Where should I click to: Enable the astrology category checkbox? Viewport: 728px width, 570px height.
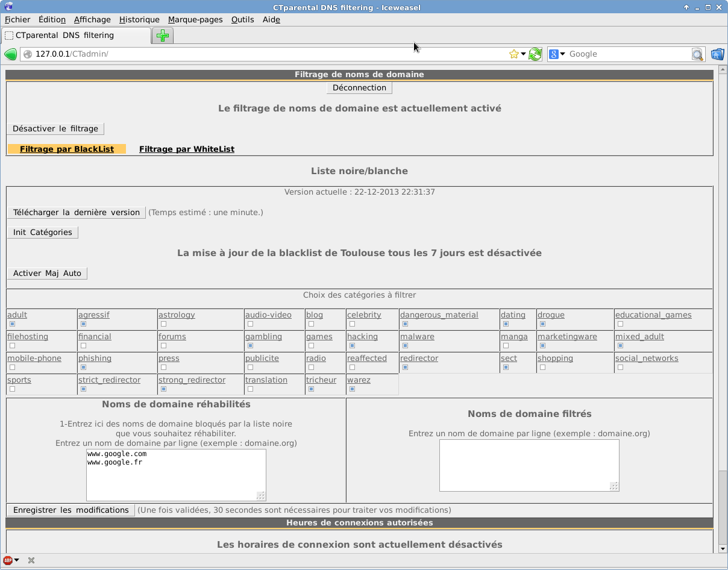(x=163, y=324)
